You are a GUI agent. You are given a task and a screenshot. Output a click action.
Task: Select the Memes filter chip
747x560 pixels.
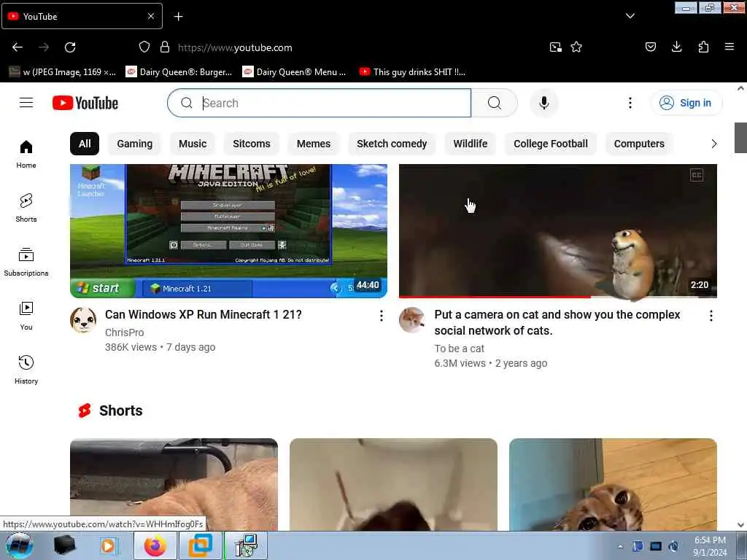pyautogui.click(x=314, y=144)
